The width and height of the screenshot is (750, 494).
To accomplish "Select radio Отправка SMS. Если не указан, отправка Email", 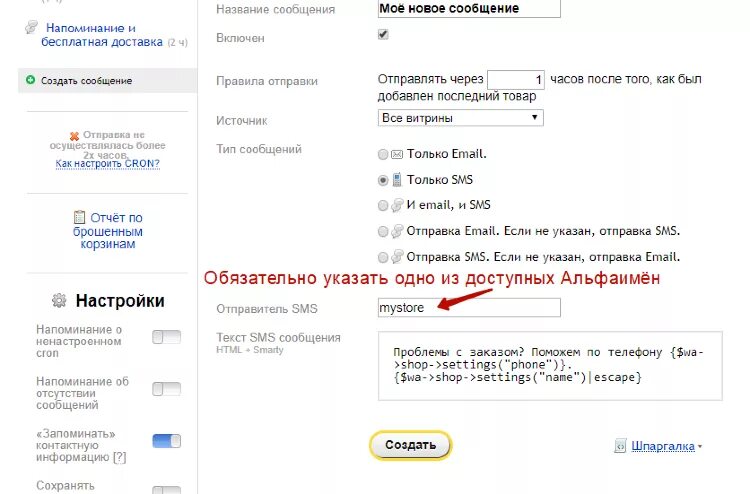I will [x=383, y=257].
